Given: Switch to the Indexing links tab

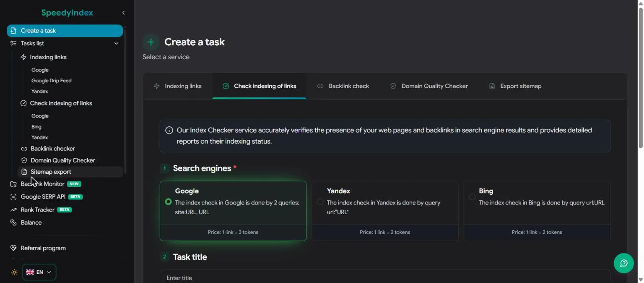Looking at the screenshot, I should coord(178,86).
